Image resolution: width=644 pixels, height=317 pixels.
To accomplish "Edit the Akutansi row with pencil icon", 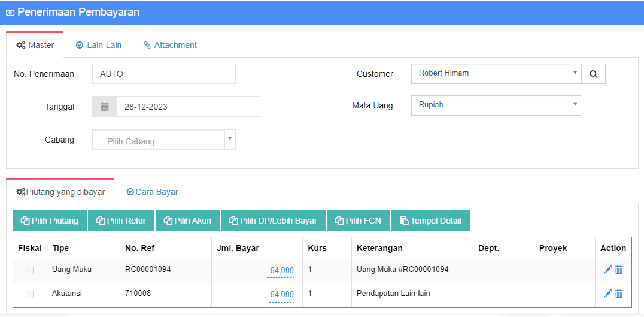I will 607,294.
